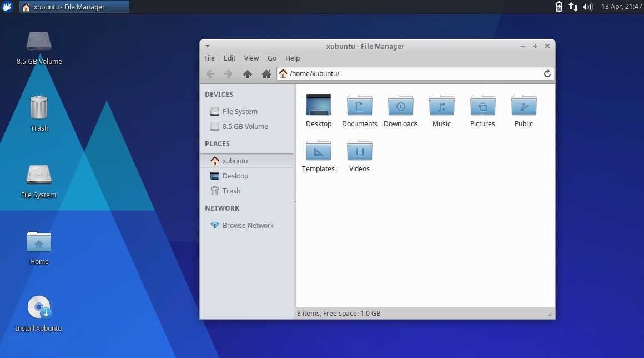Open the Downloads folder icon
The width and height of the screenshot is (644, 358).
coord(400,105)
